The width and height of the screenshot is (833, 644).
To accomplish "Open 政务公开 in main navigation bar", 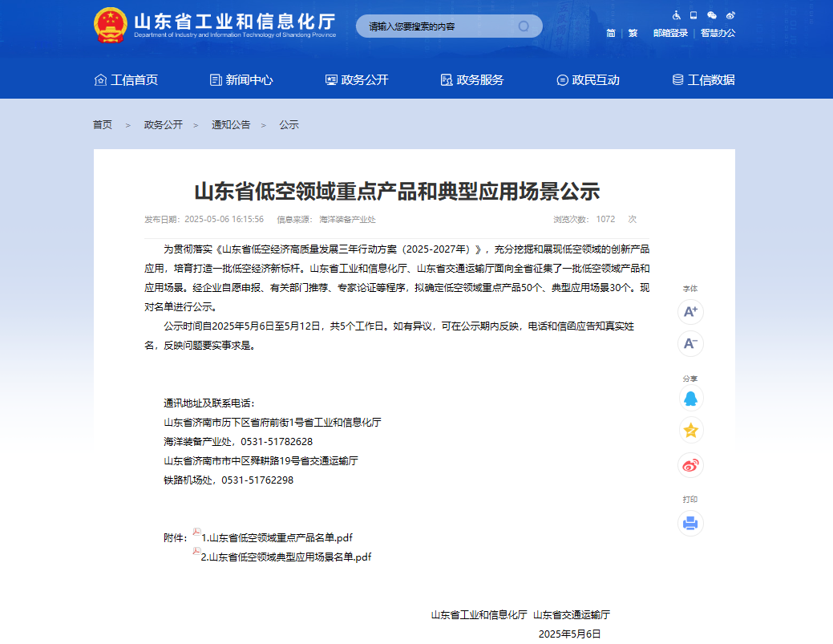I will [x=357, y=79].
